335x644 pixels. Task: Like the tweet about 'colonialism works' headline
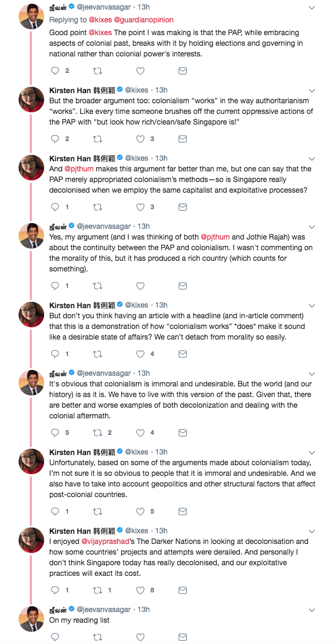pos(140,354)
